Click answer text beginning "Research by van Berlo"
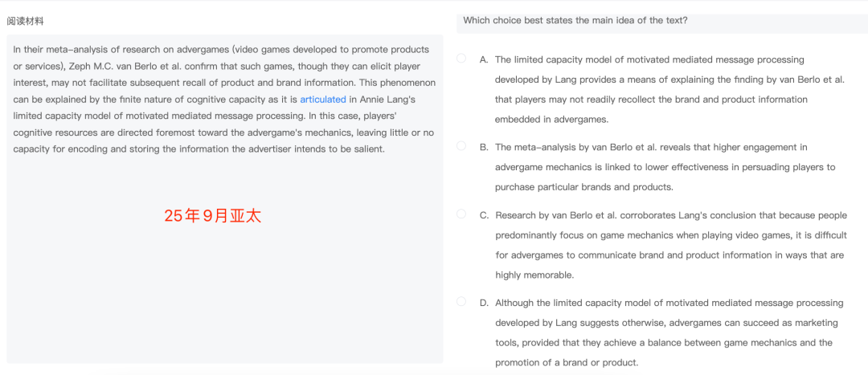868x375 pixels. [x=671, y=215]
